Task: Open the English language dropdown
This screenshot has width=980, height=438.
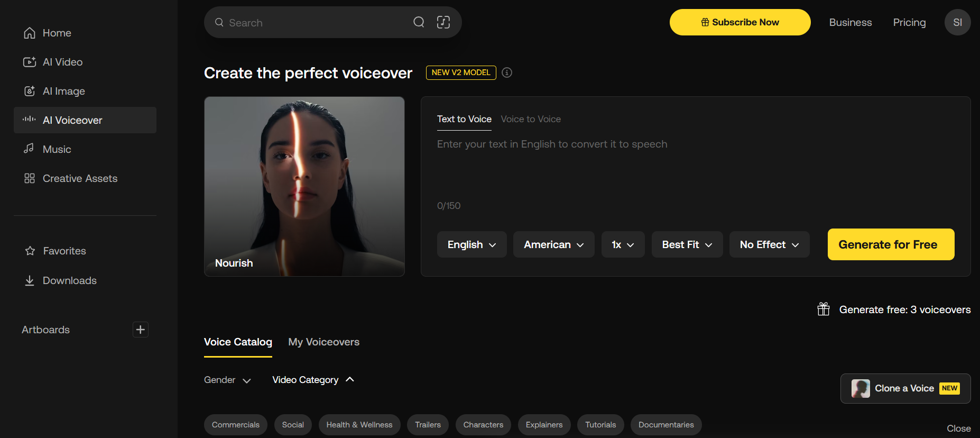Action: 471,244
